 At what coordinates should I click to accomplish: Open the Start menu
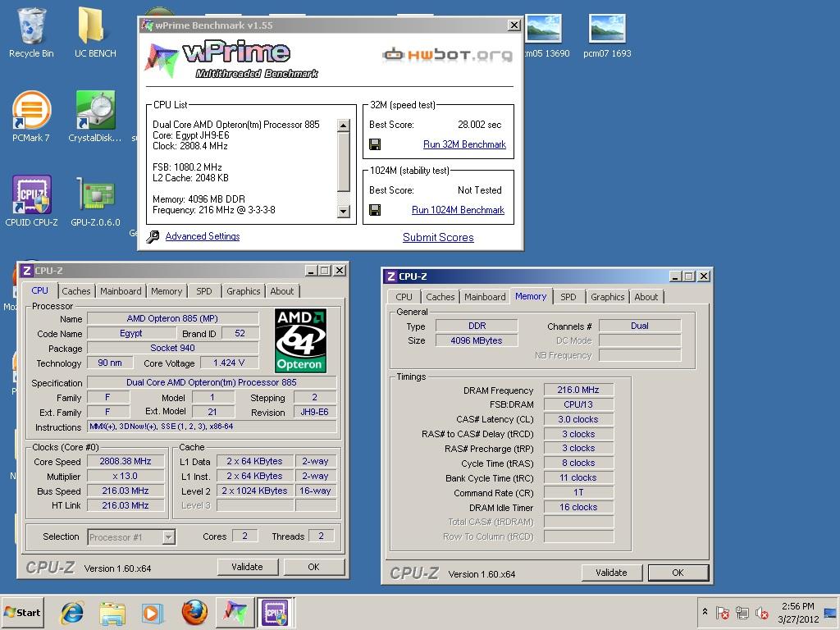point(22,612)
